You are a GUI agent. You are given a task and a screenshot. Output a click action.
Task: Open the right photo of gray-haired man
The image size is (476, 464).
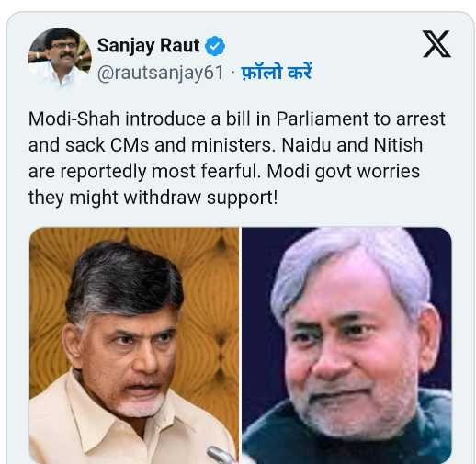click(346, 345)
